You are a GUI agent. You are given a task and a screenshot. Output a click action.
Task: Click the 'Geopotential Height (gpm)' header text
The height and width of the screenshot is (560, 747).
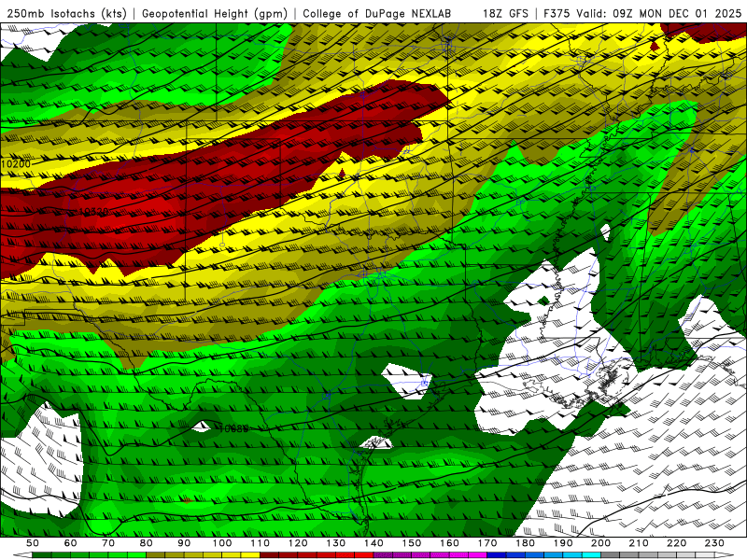pos(215,13)
